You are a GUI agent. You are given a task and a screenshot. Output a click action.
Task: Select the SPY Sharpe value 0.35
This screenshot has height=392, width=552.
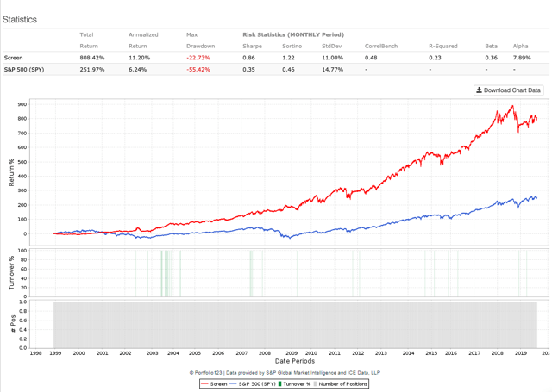click(x=248, y=69)
